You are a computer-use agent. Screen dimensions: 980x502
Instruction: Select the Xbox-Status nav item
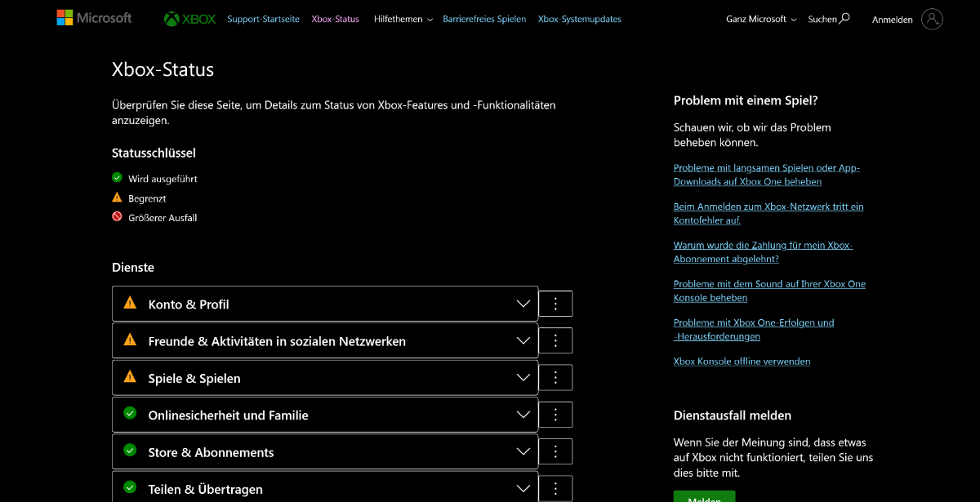335,19
